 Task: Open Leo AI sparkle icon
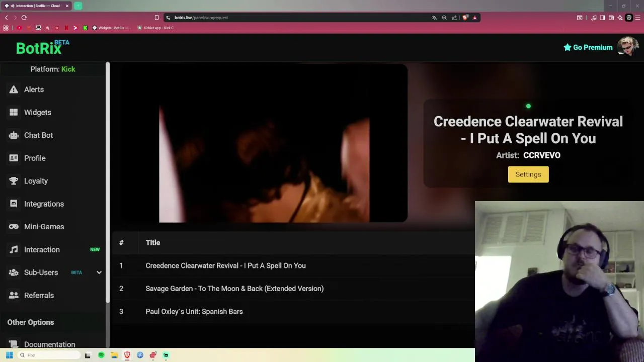[620, 18]
